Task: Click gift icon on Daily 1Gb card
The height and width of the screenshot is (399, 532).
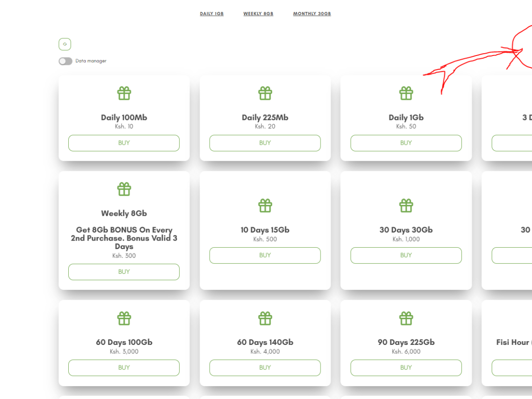Action: pos(406,93)
